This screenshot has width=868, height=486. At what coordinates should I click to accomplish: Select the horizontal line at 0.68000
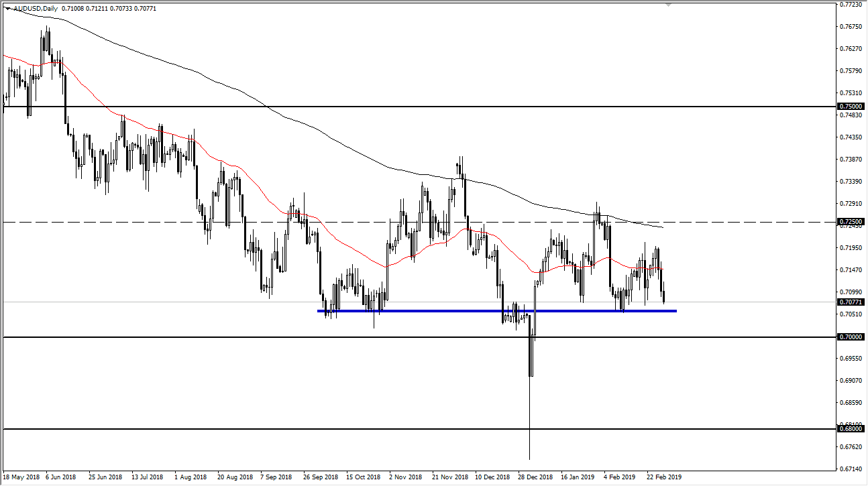coord(201,429)
